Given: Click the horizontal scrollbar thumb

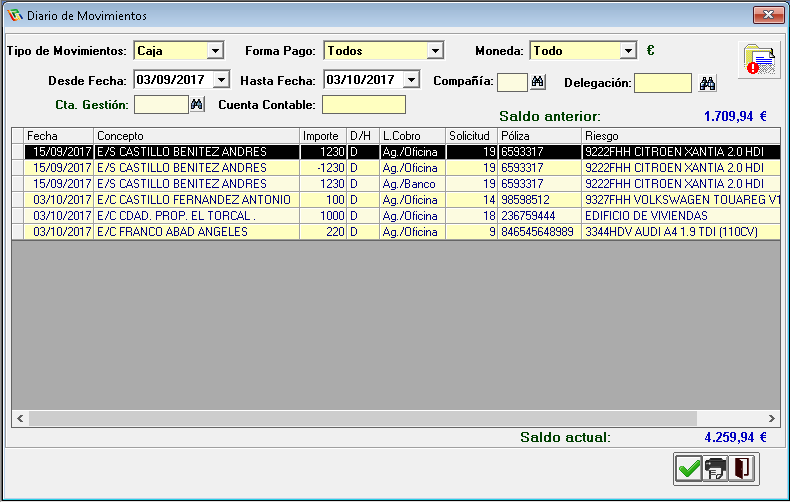Looking at the screenshot, I should pyautogui.click(x=363, y=418).
